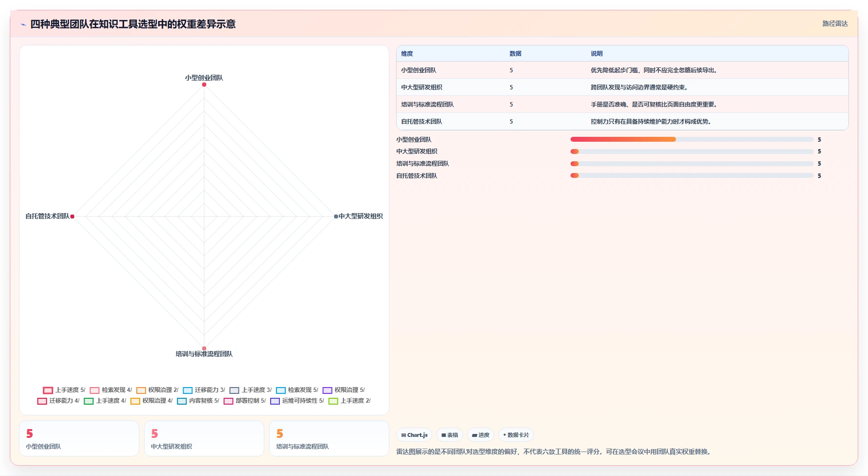Click the 维度 column header
Viewport: 868px width, 476px height.
[x=407, y=54]
